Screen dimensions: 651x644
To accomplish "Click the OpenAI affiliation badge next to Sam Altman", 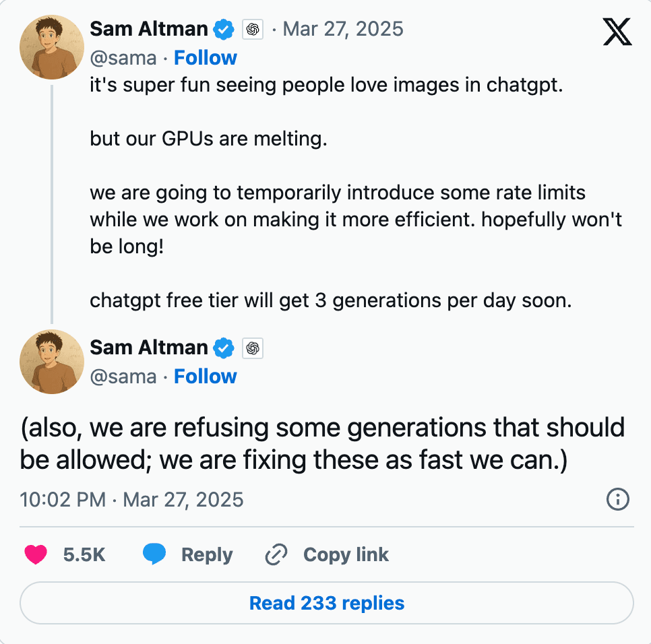I will pyautogui.click(x=253, y=29).
